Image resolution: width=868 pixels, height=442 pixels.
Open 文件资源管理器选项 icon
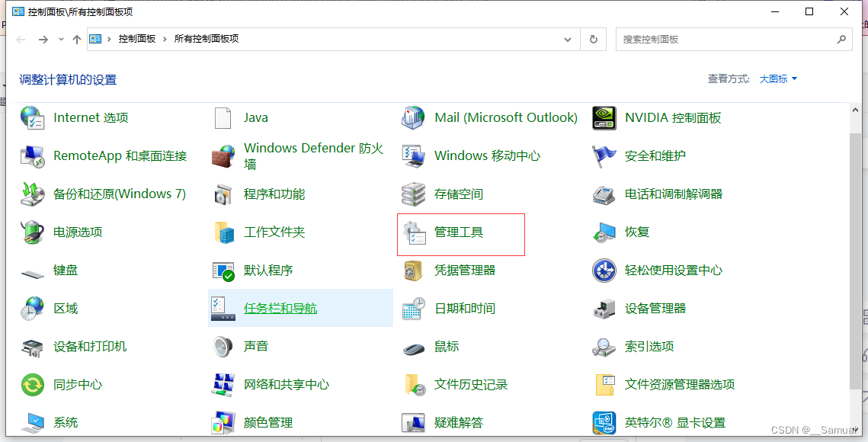point(605,385)
